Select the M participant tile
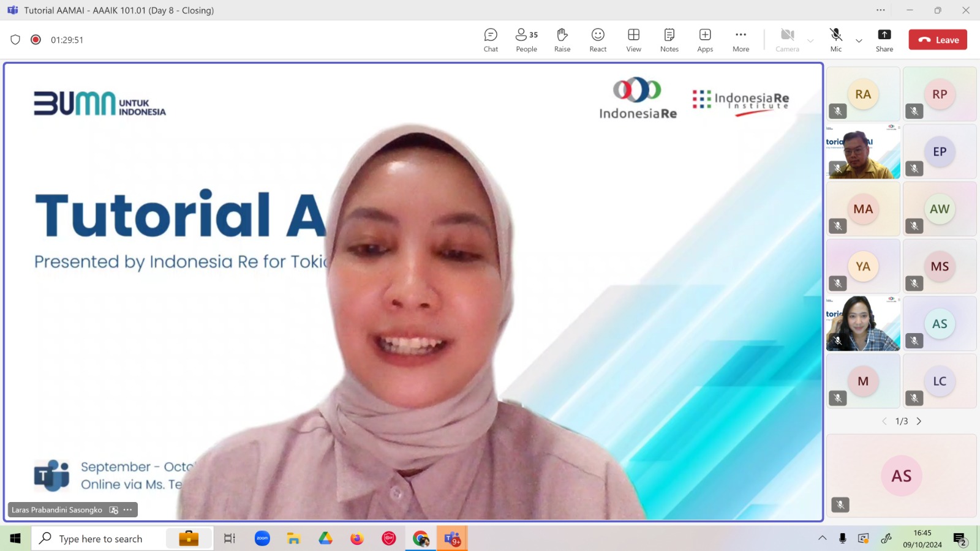This screenshot has width=980, height=551. click(x=863, y=381)
